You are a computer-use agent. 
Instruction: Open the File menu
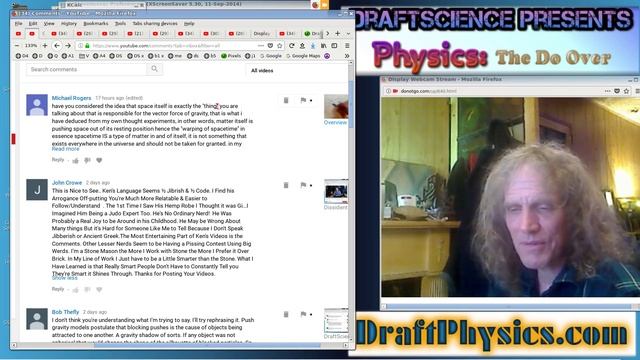click(19, 24)
